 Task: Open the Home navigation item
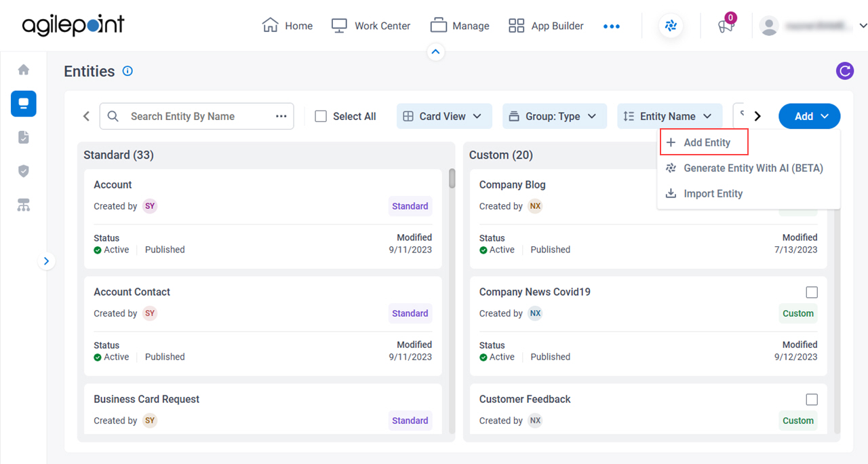[288, 26]
